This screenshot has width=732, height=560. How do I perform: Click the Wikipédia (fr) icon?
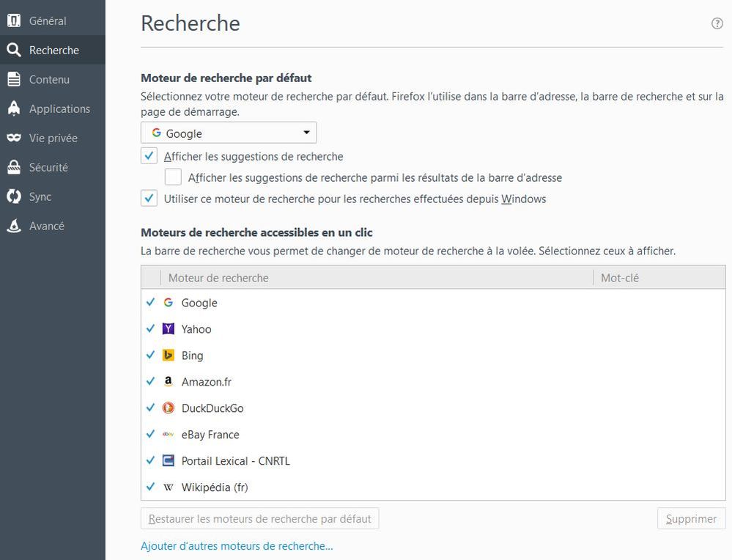pos(169,487)
